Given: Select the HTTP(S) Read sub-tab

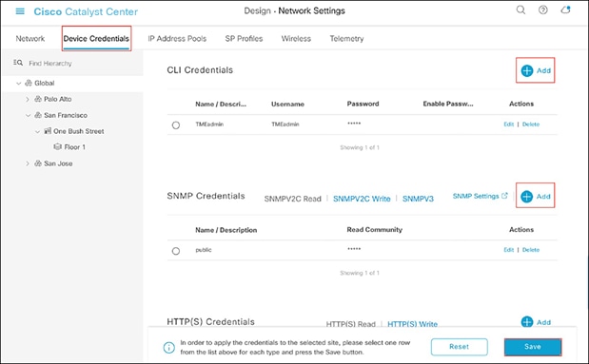Looking at the screenshot, I should [351, 324].
